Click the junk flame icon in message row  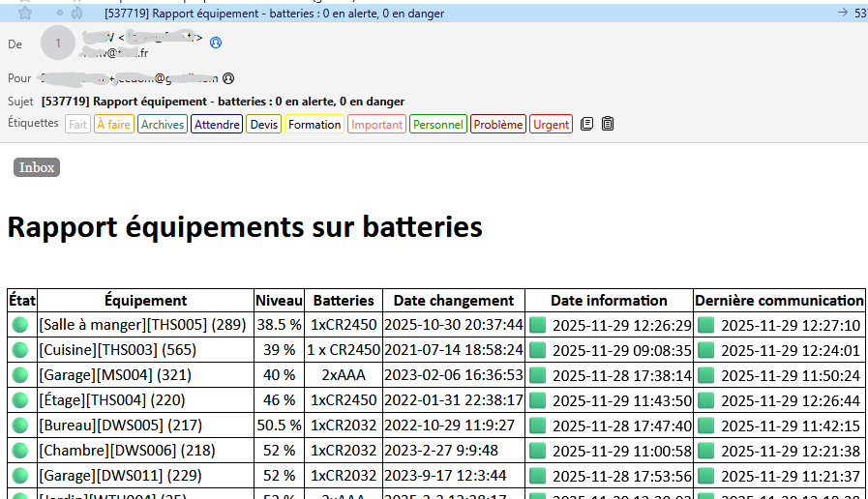point(77,13)
